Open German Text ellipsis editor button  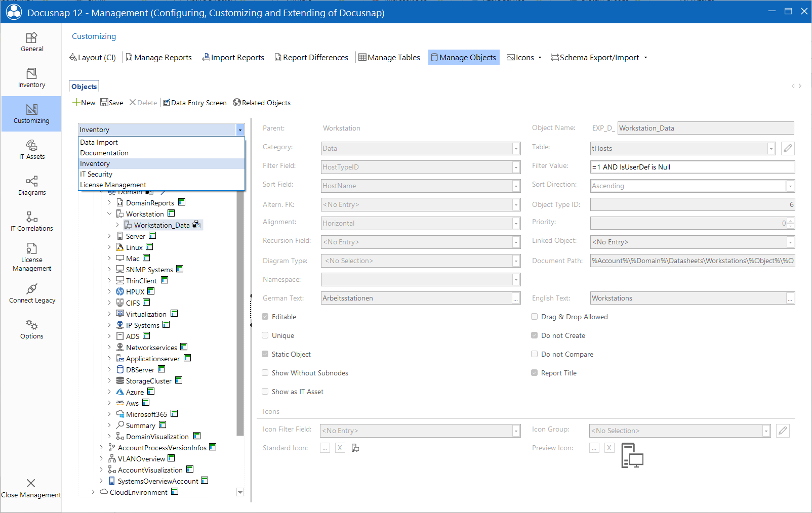click(516, 298)
